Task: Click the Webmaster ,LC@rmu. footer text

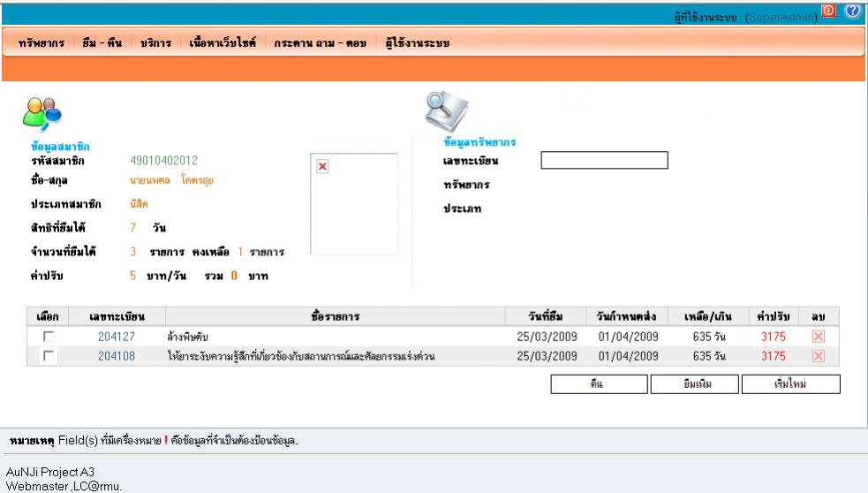Action: click(64, 486)
